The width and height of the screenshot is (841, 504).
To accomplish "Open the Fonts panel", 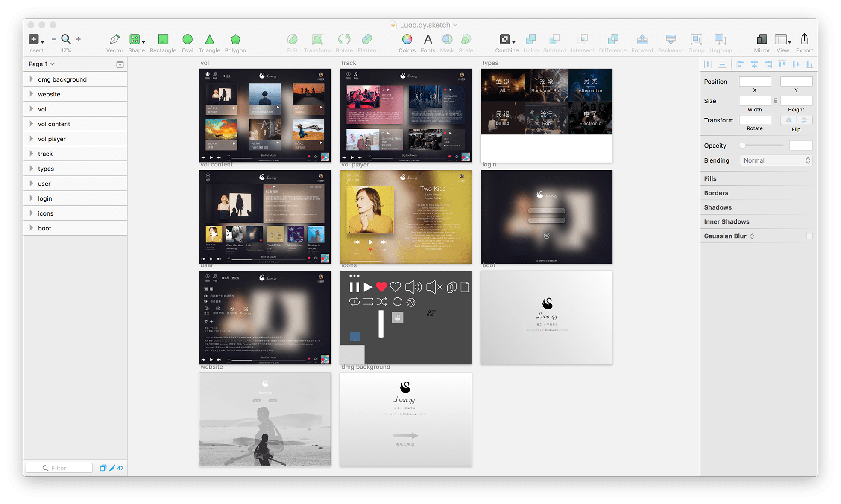I will pyautogui.click(x=428, y=40).
